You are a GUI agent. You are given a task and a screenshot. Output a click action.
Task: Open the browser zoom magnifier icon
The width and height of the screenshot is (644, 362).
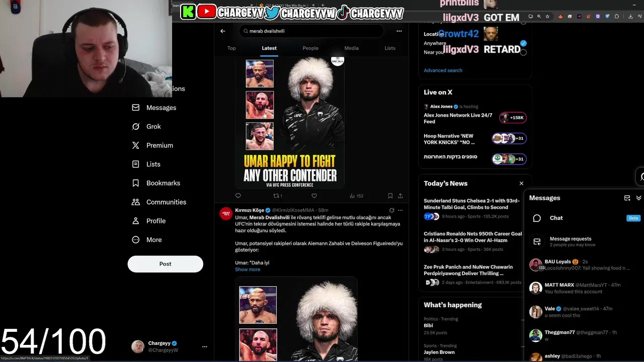[x=539, y=17]
